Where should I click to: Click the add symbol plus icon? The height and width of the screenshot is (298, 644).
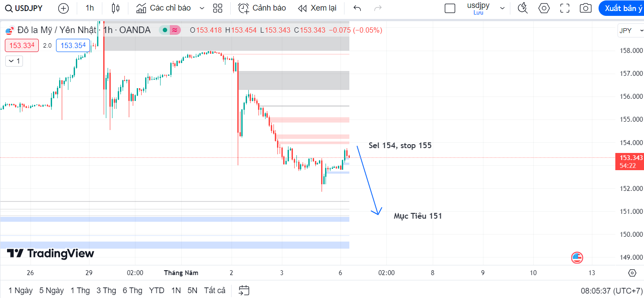(x=64, y=8)
